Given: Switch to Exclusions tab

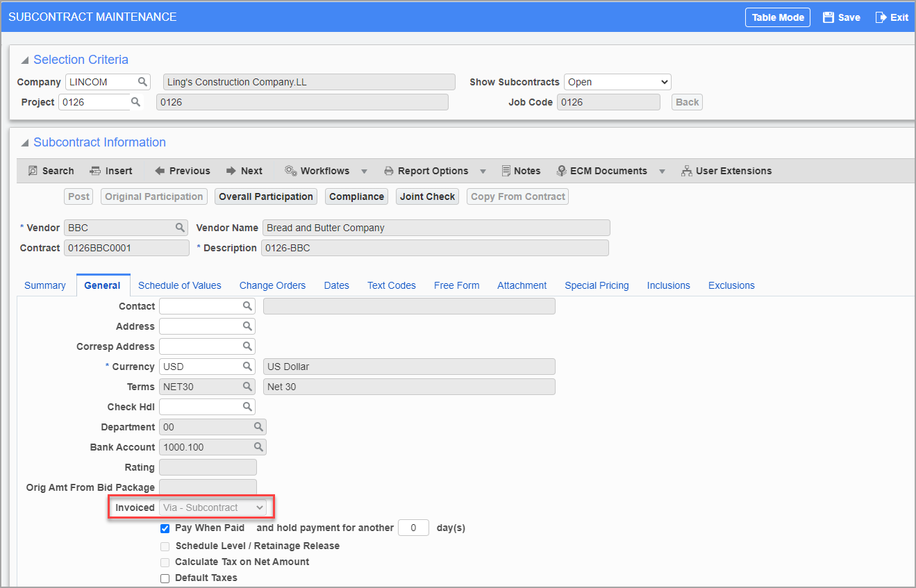Looking at the screenshot, I should (731, 285).
